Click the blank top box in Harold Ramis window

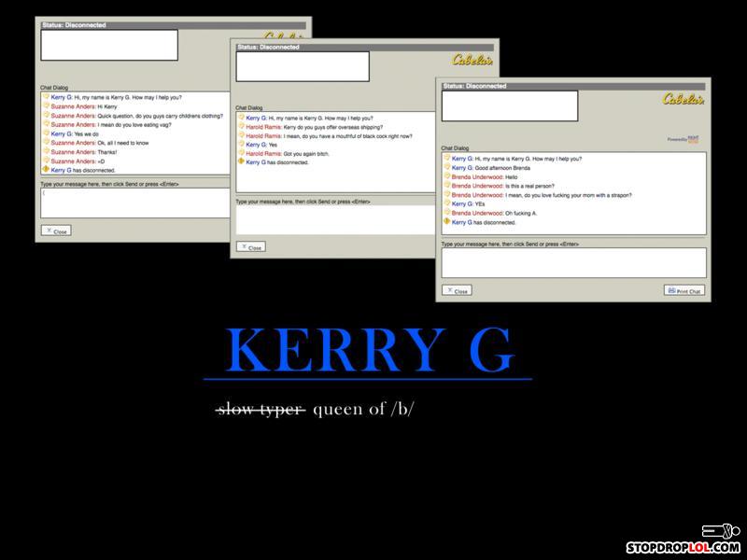(x=303, y=66)
